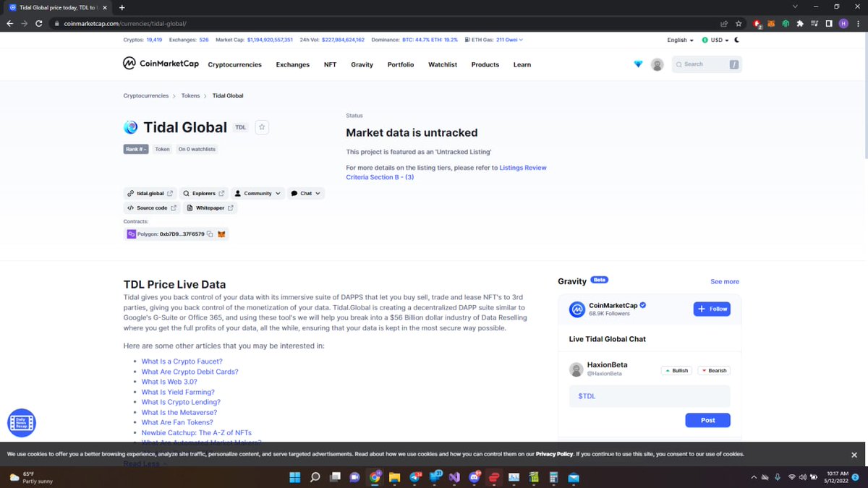Click the MetaMask fox icon beside the contract
This screenshot has width=868, height=488.
point(221,234)
